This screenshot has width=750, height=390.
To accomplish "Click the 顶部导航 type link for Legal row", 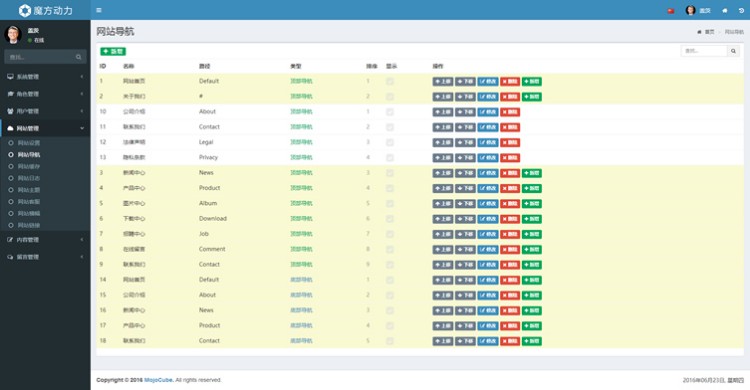I will [301, 143].
